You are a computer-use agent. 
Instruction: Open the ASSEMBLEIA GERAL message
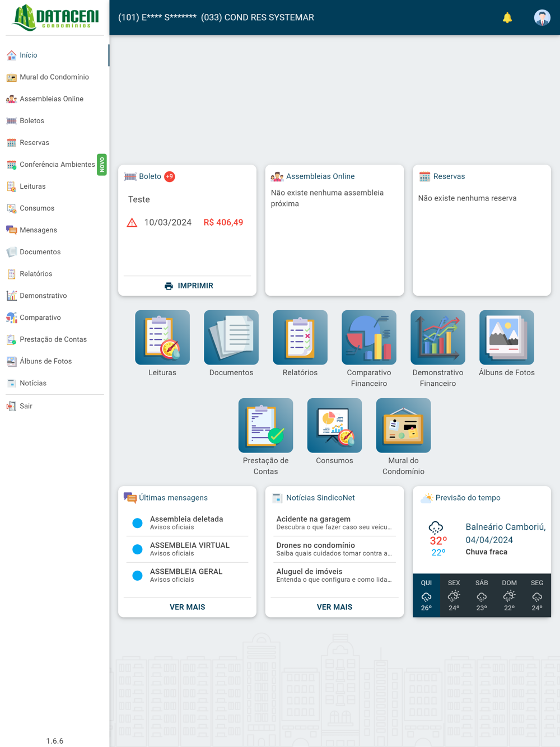pos(188,576)
